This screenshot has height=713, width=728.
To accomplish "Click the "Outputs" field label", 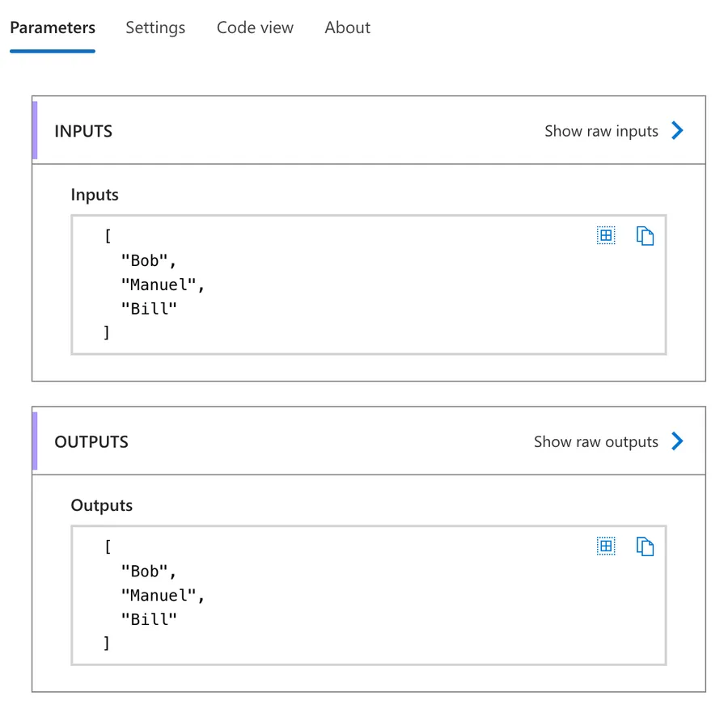I will 102,505.
